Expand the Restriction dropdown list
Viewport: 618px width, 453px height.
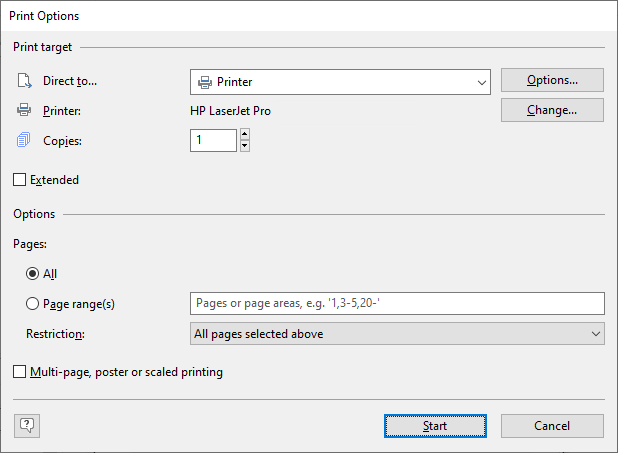[x=397, y=334]
